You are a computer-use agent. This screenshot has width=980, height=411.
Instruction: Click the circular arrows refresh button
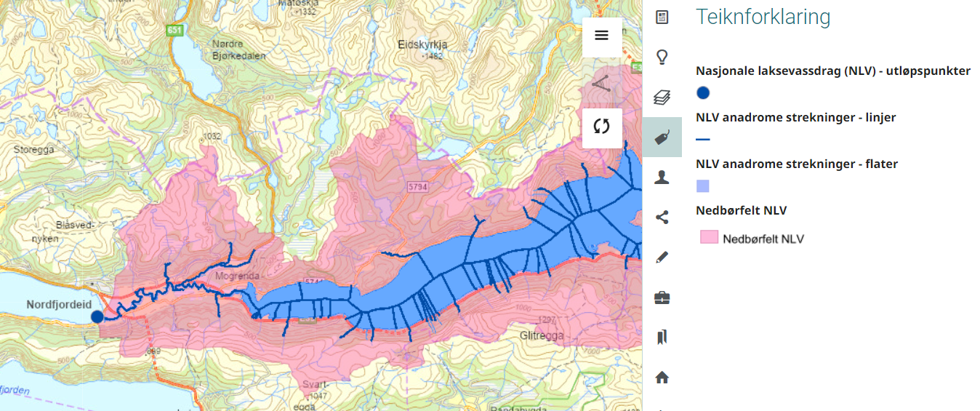[601, 127]
